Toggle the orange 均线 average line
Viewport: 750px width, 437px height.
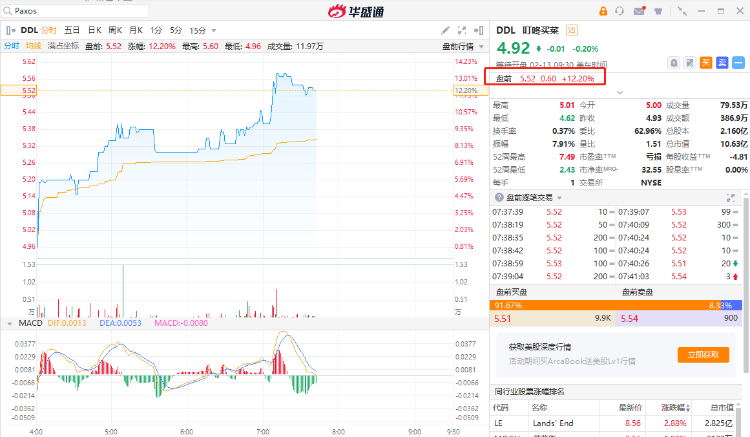[x=33, y=46]
